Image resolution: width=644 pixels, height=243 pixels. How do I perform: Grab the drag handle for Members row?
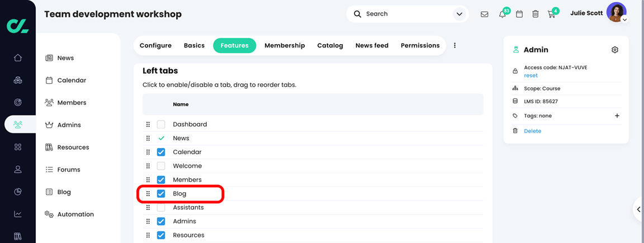click(148, 180)
